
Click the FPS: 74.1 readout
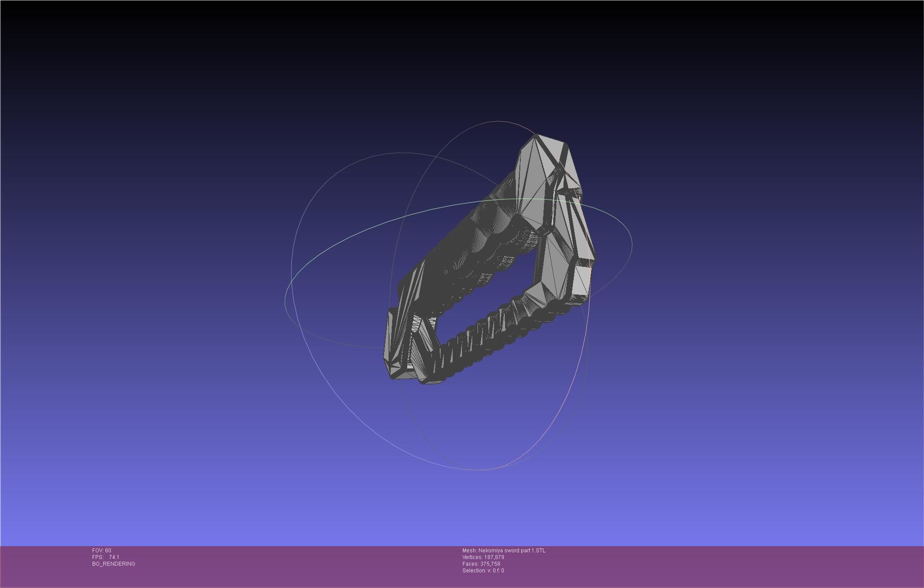[105, 557]
